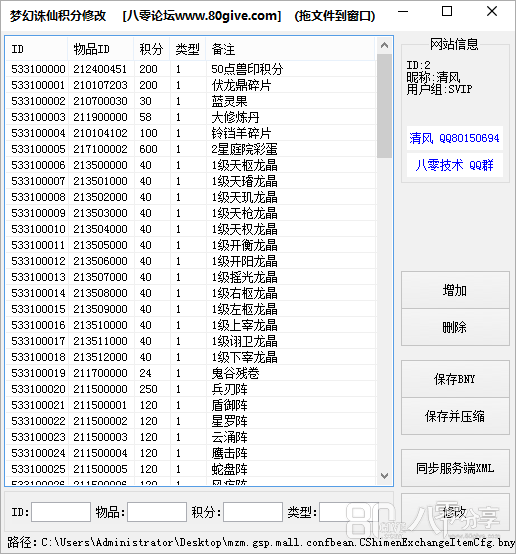
Task: Select row 1级天玑龙晶
Action: pos(191,197)
